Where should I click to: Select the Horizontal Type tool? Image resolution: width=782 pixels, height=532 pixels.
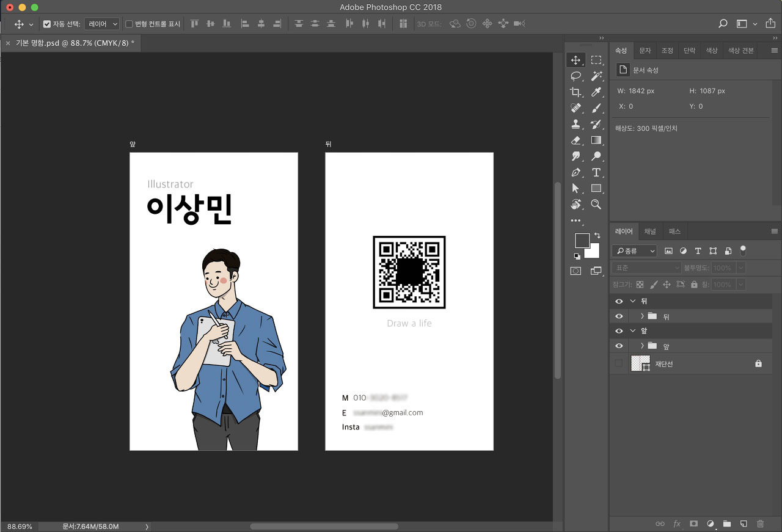[596, 172]
